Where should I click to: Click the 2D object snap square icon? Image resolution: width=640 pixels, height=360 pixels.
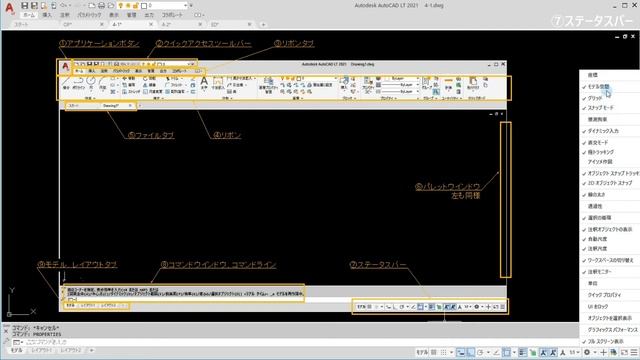[x=507, y=352]
